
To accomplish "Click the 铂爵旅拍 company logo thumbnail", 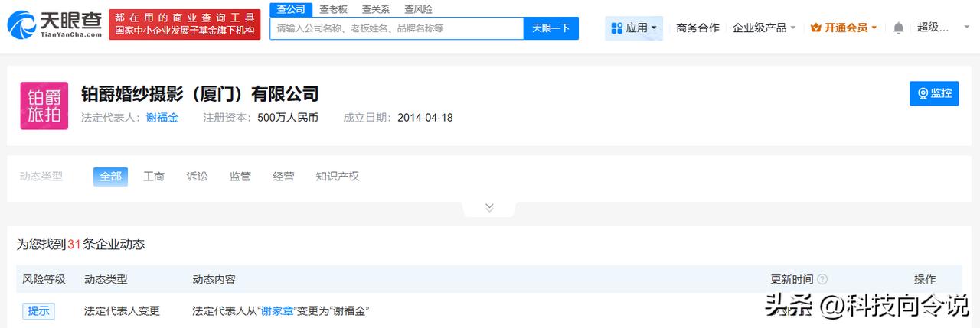I will (44, 106).
